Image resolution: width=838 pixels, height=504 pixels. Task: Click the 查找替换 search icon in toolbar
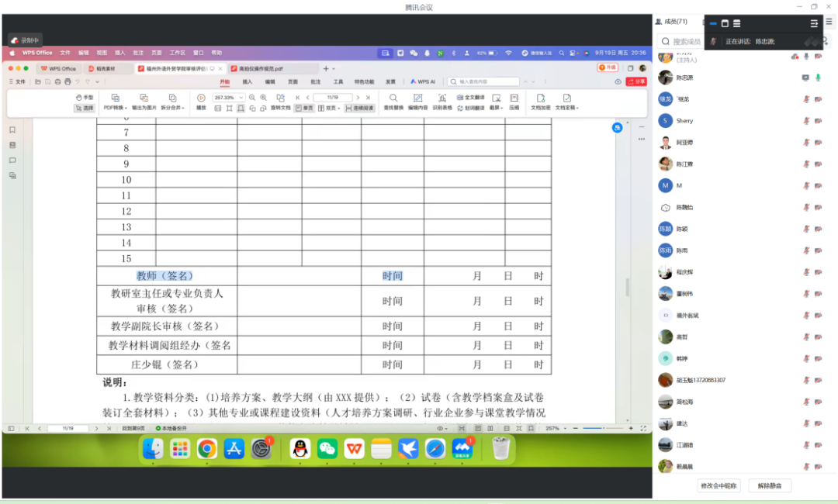[393, 98]
